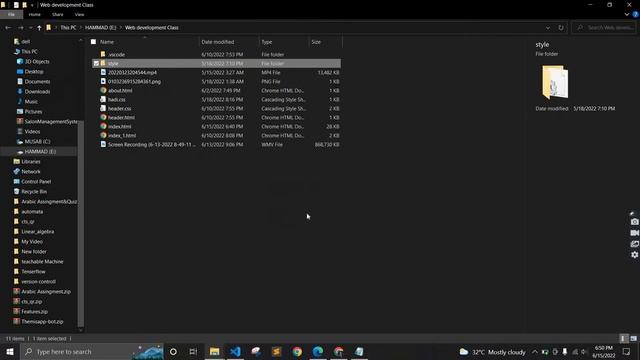Toggle the select-all checkbox in header

[93, 42]
